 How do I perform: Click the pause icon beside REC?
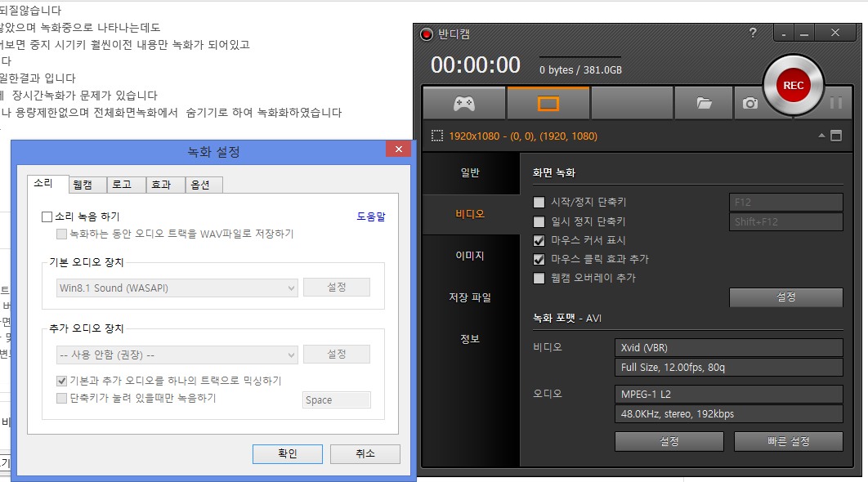coord(836,102)
